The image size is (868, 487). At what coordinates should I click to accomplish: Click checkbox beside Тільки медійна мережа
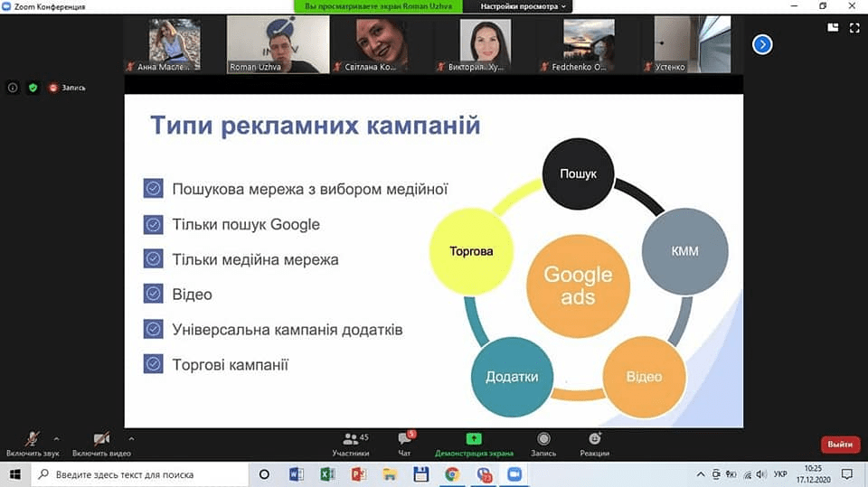(154, 259)
